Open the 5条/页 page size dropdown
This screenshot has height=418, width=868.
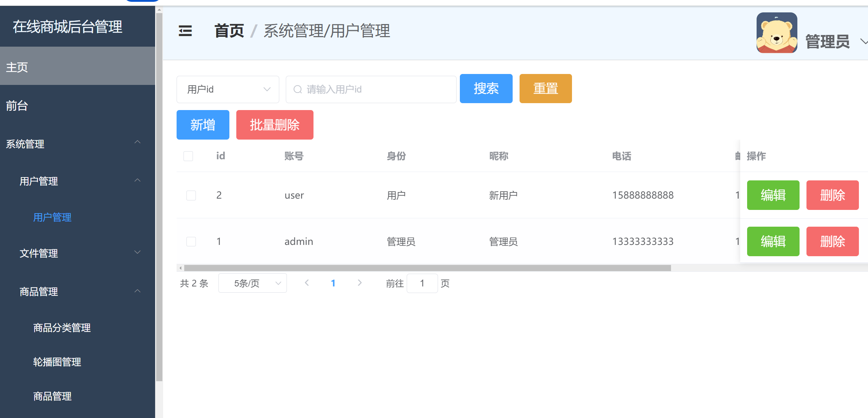(252, 283)
